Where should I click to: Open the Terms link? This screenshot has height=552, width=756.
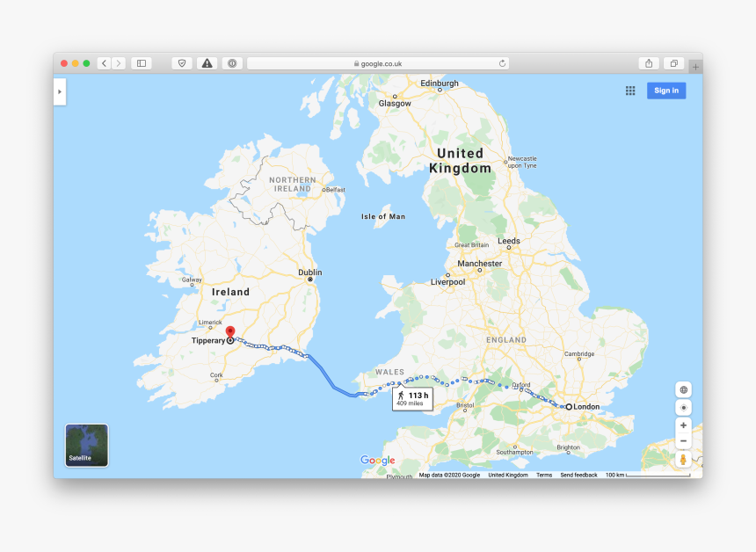click(544, 475)
